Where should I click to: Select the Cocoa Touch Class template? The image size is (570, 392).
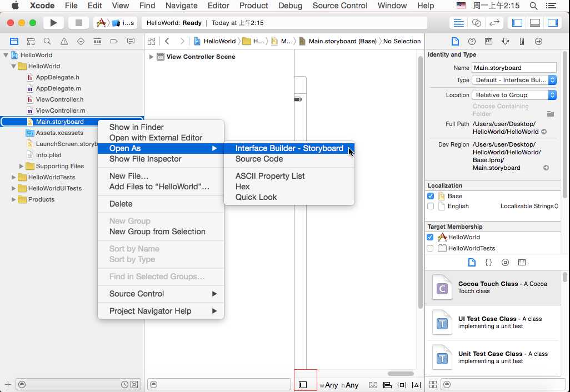[493, 288]
